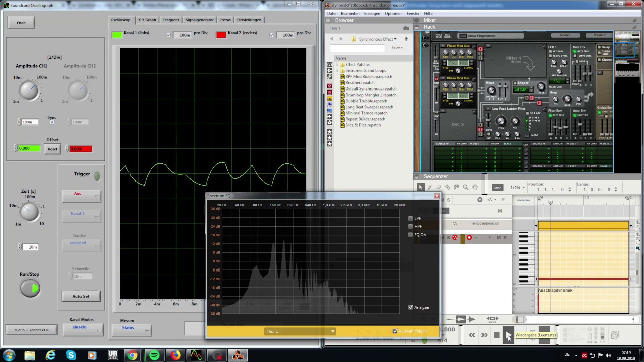The height and width of the screenshot is (362, 644).
Task: Open the Reason app icon in the taskbar
Action: [237, 355]
